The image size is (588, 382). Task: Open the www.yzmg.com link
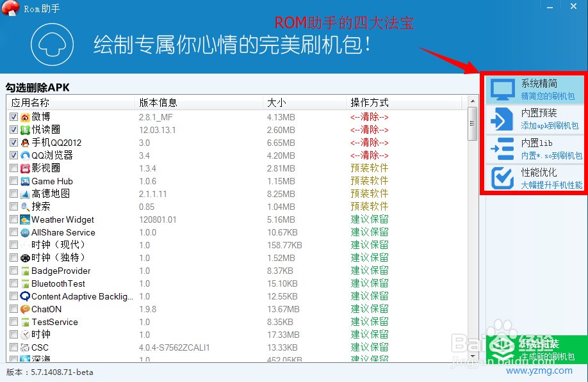click(539, 370)
